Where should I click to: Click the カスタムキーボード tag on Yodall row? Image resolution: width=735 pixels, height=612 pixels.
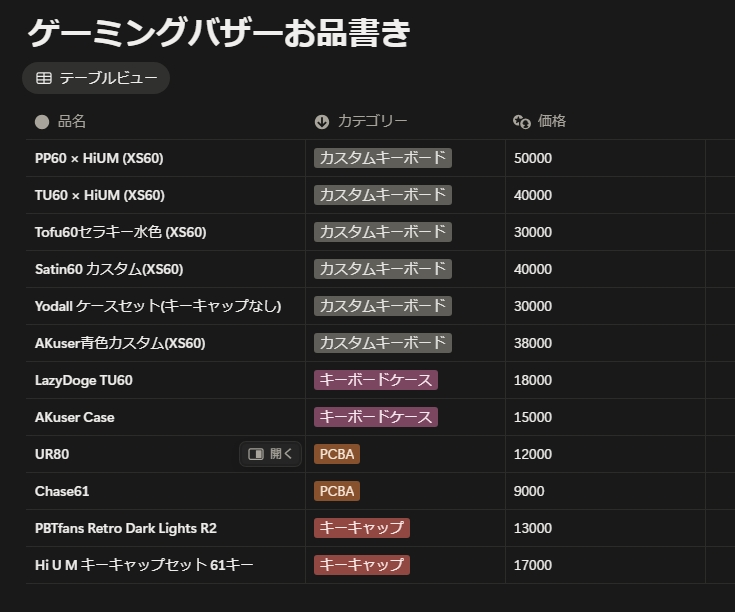[383, 306]
